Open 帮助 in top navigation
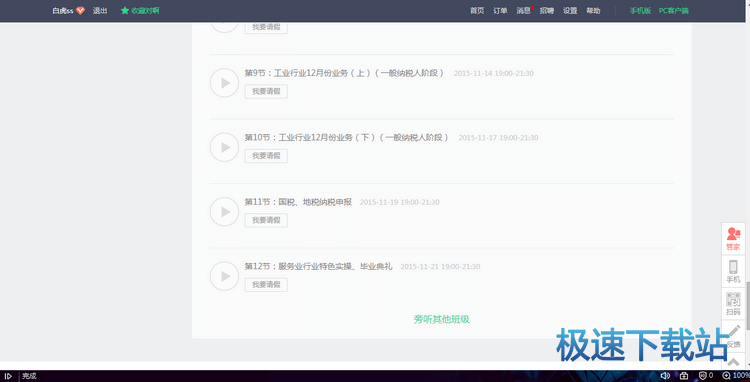This screenshot has height=382, width=750. tap(593, 11)
